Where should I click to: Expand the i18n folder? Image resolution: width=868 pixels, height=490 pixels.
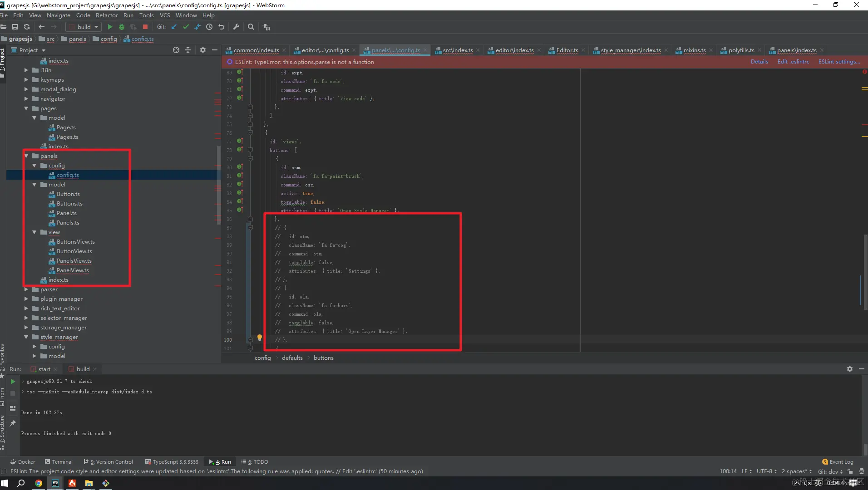[x=26, y=70]
